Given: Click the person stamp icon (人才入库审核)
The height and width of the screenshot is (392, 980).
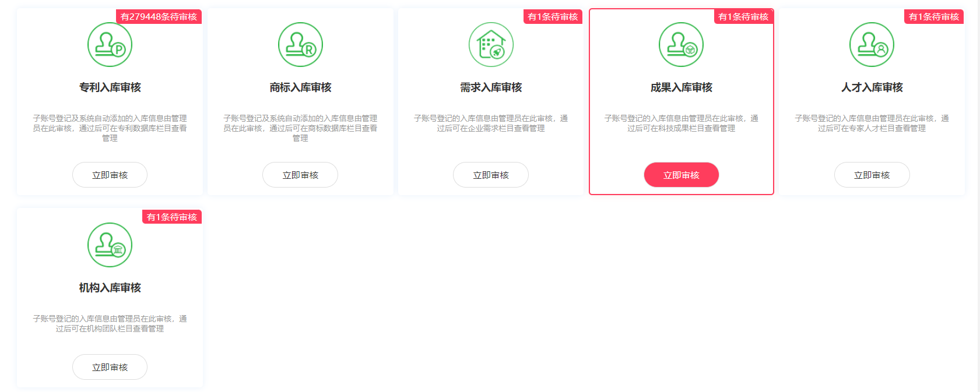Looking at the screenshot, I should point(872,45).
